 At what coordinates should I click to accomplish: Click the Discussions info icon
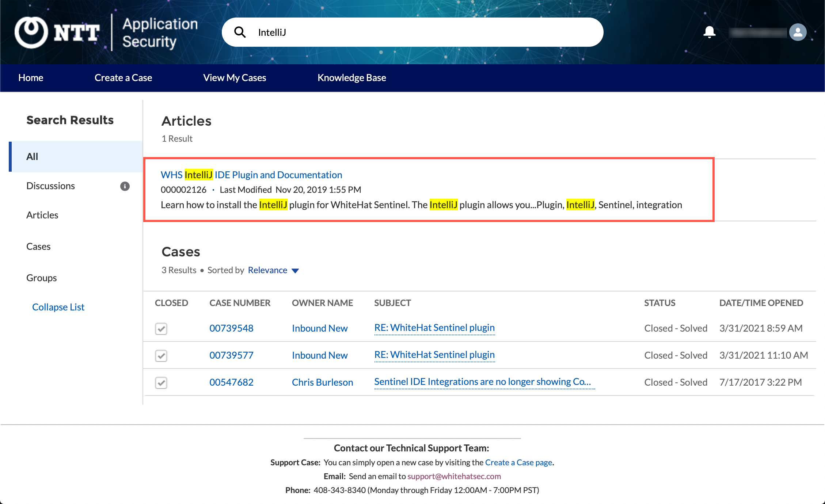tap(125, 186)
